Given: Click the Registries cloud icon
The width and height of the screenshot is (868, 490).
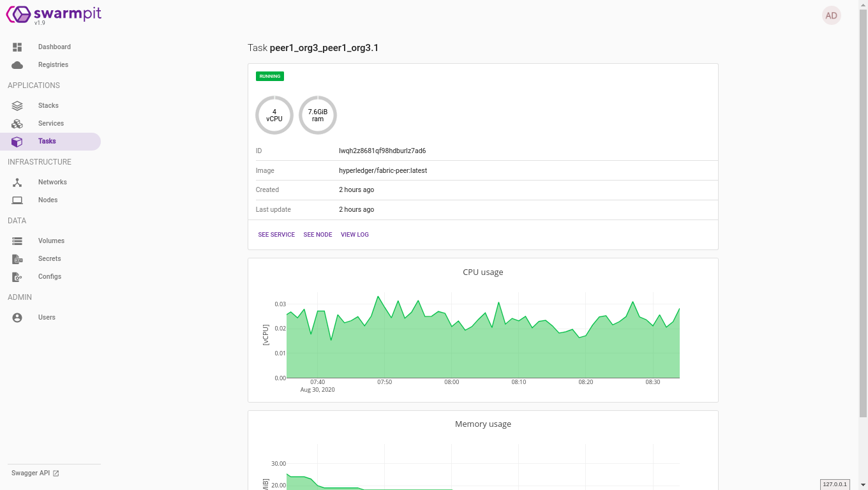Looking at the screenshot, I should point(17,65).
